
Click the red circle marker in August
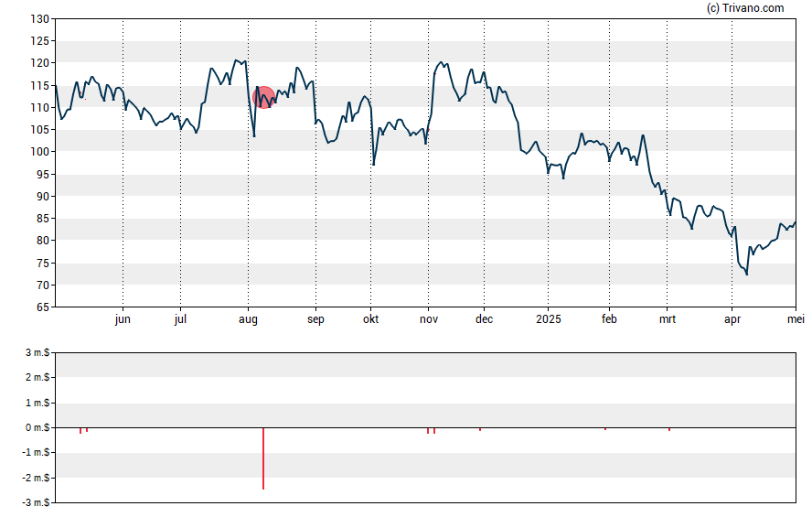click(263, 97)
